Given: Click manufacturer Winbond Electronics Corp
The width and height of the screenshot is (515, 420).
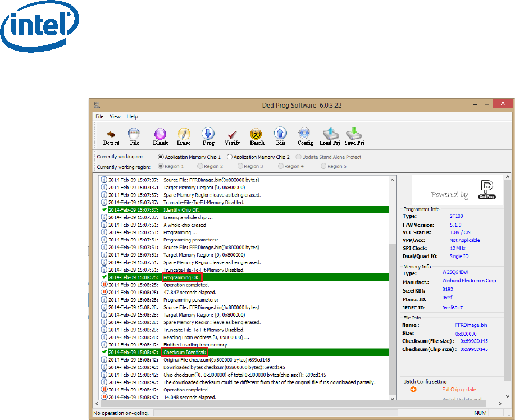Looking at the screenshot, I should coord(469,280).
